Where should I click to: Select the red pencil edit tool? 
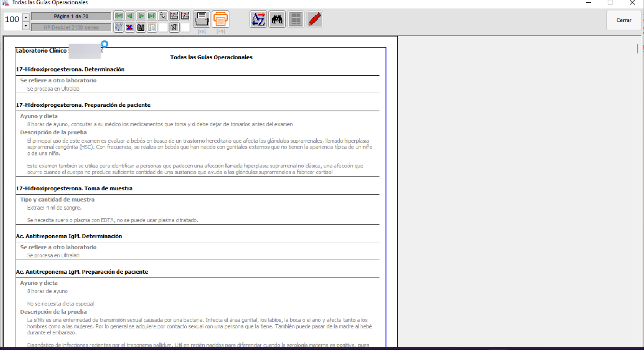[315, 19]
